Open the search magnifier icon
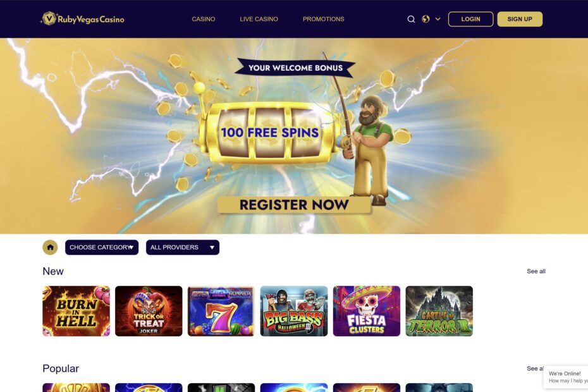The height and width of the screenshot is (392, 588). (411, 19)
